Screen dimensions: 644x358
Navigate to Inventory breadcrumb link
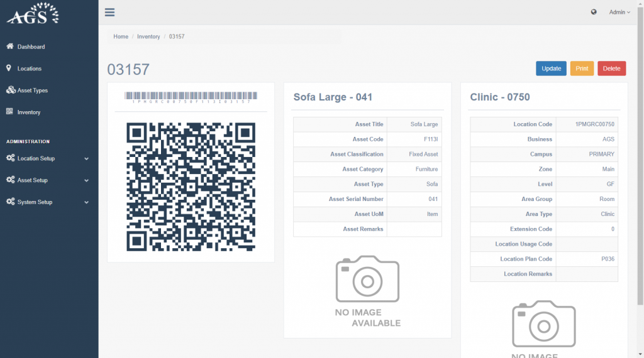[x=148, y=36]
